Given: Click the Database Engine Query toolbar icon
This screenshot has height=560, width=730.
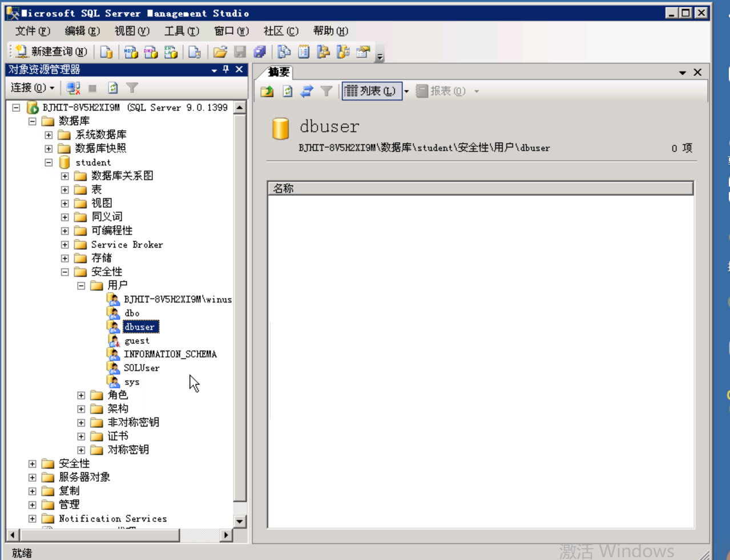Looking at the screenshot, I should click(x=106, y=52).
